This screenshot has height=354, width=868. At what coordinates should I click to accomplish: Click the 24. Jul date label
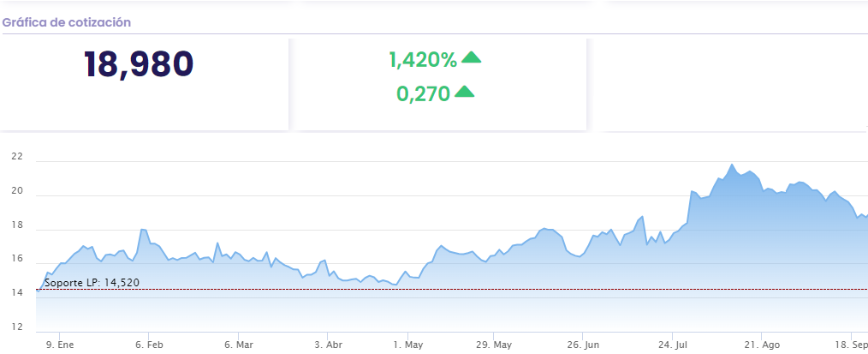click(x=674, y=345)
